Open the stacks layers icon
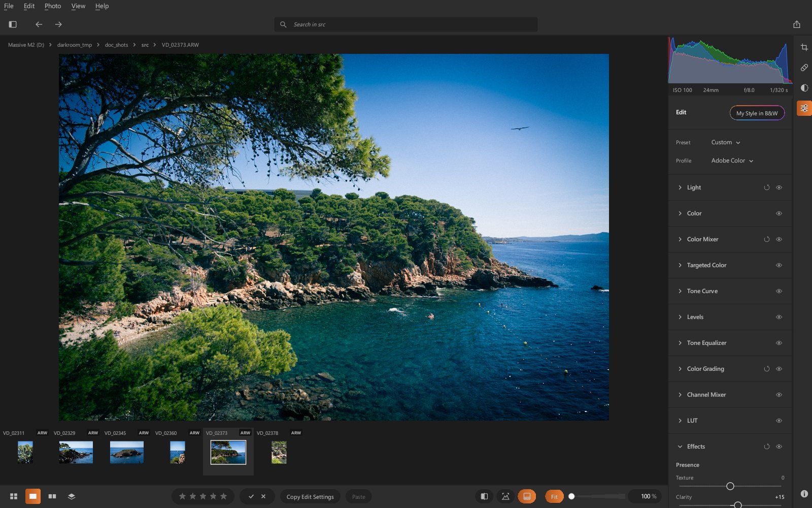This screenshot has width=812, height=508. tap(72, 496)
